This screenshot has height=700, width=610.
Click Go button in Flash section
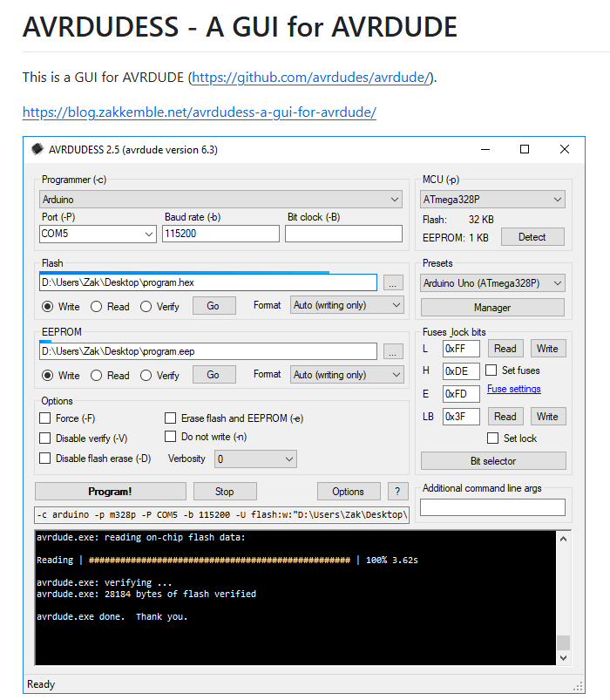click(x=213, y=306)
